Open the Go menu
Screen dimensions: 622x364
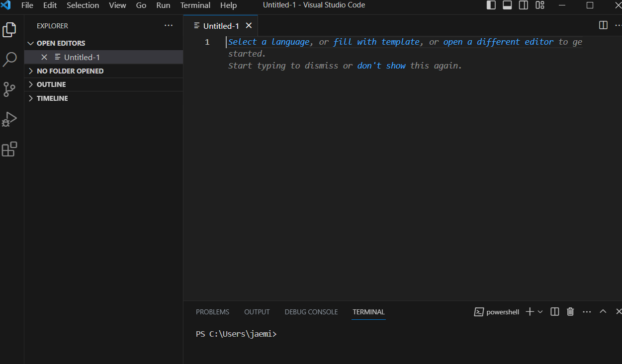(141, 5)
